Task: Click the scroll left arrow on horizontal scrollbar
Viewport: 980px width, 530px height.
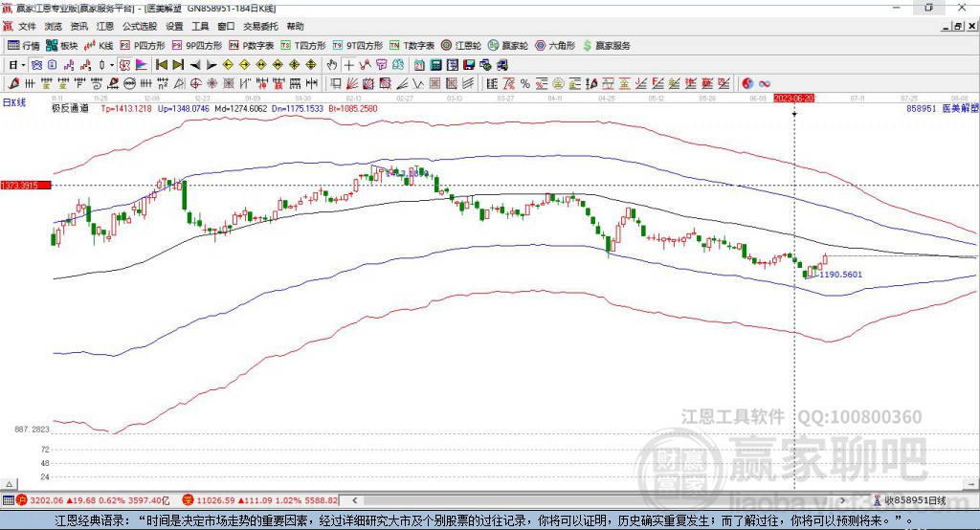Action: [355, 500]
